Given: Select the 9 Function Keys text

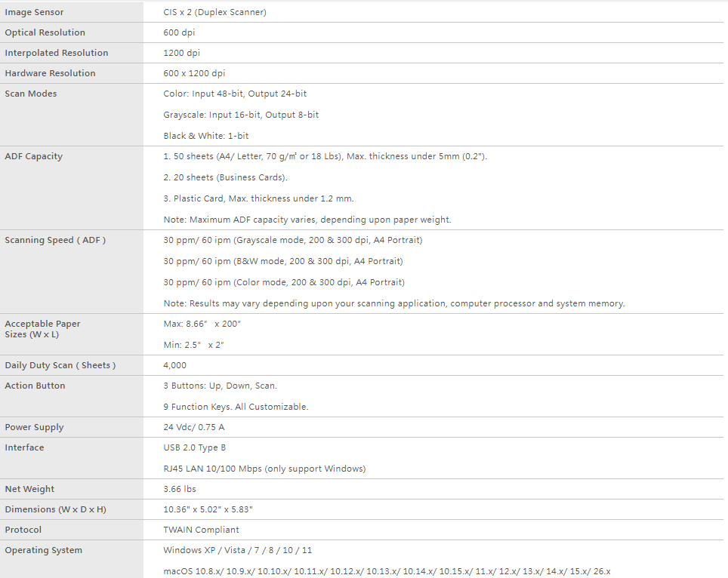Looking at the screenshot, I should coord(236,407).
